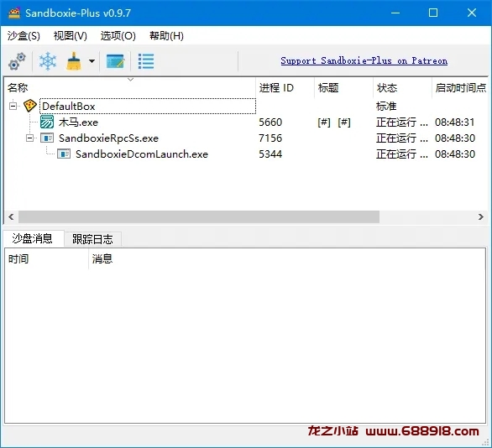Click the [#] [#] title cell
Image resolution: width=492 pixels, height=448 pixels.
[x=334, y=122]
